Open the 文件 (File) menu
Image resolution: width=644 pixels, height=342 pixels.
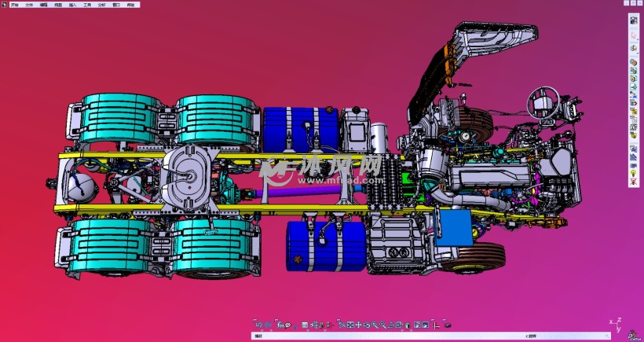29,4
